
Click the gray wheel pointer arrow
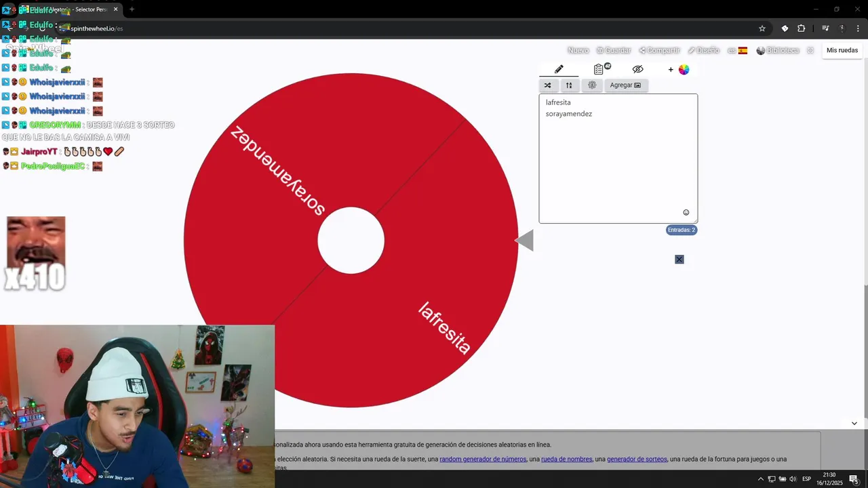pos(524,241)
